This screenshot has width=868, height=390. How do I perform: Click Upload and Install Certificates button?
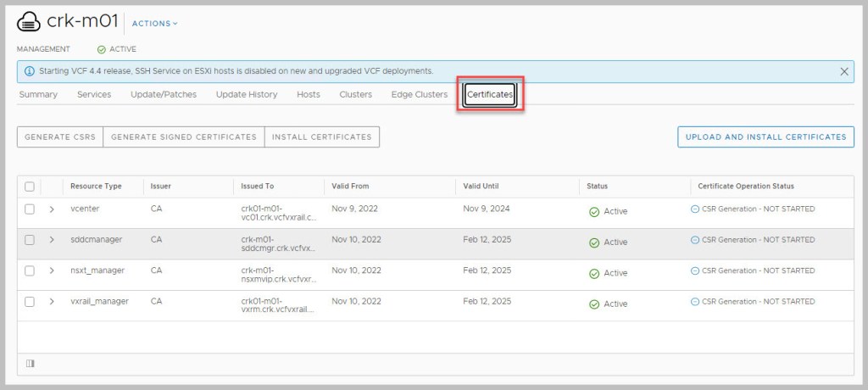(765, 136)
